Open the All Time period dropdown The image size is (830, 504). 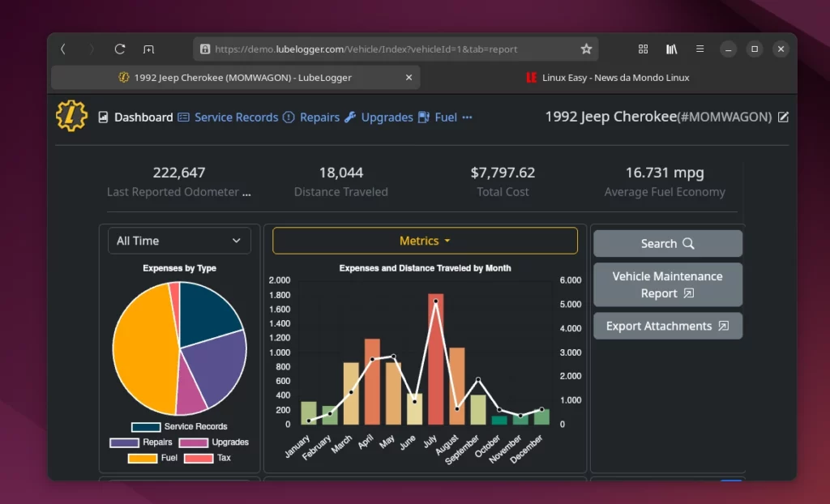point(179,241)
